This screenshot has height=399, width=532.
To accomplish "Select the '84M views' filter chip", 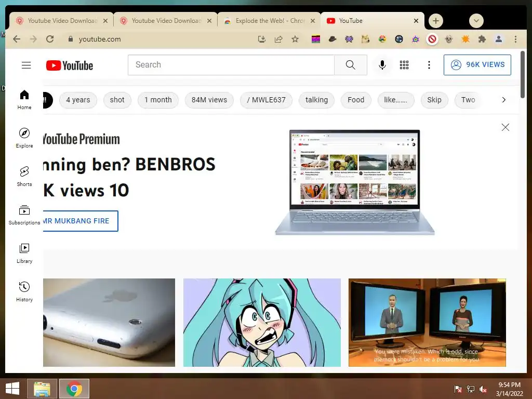I will [x=209, y=100].
